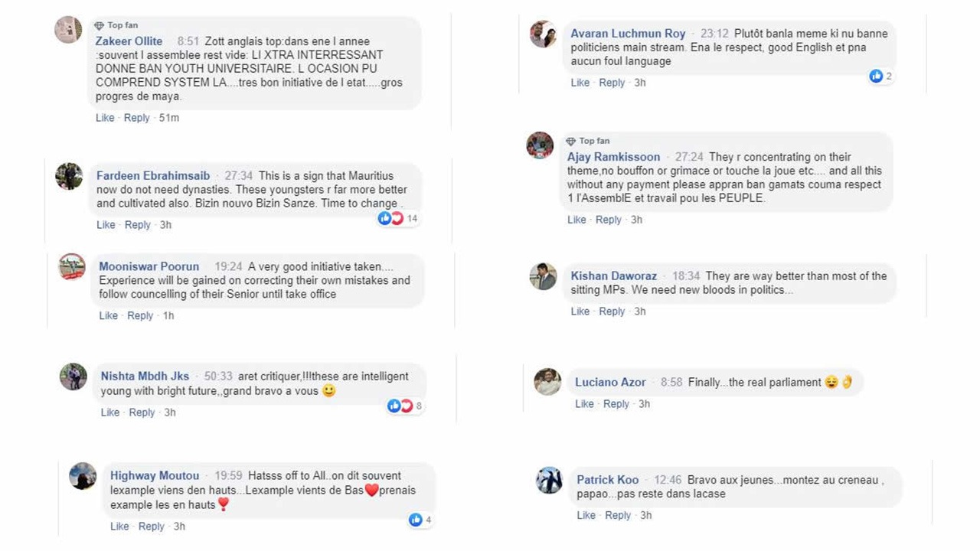Open Highway Moutou's profile name link
The height and width of the screenshot is (551, 980).
pos(155,476)
